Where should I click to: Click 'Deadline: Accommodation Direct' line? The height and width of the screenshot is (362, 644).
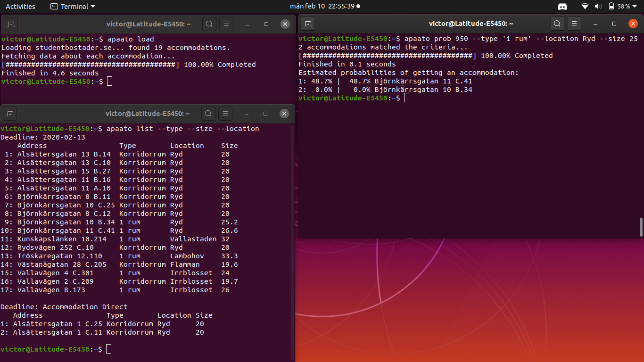pyautogui.click(x=64, y=307)
